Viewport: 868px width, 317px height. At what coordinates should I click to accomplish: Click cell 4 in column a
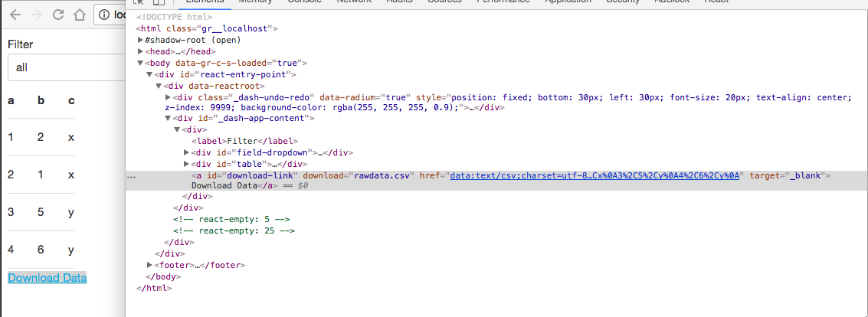click(11, 250)
